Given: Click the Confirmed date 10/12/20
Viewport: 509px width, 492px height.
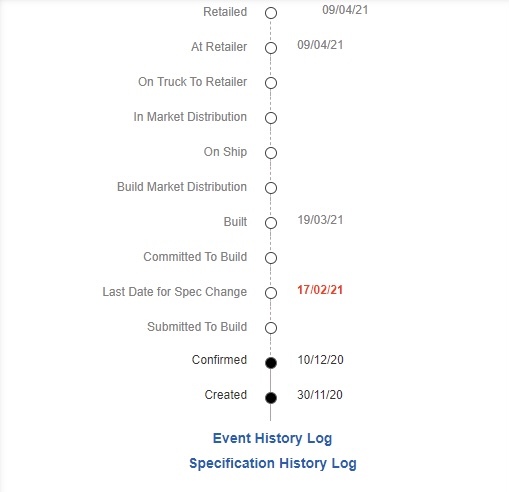Looking at the screenshot, I should pos(320,360).
